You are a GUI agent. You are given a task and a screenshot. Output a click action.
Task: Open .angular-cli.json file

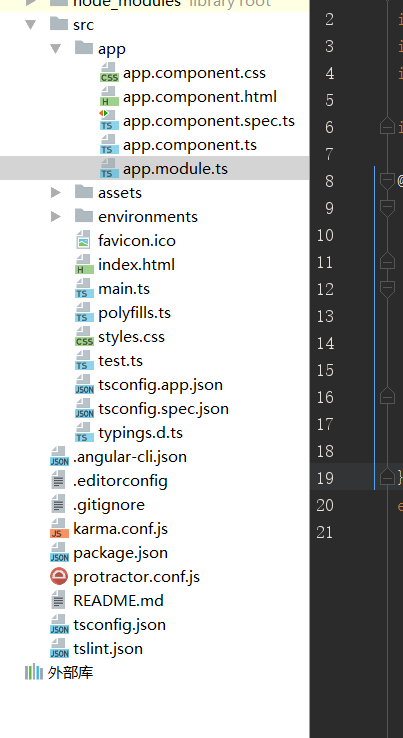click(129, 457)
